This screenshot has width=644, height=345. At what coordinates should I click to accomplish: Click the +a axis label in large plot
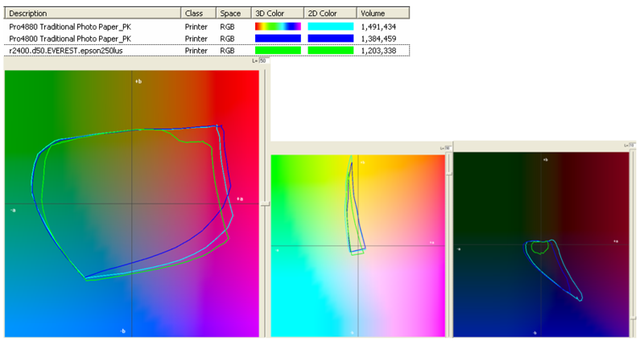[240, 199]
